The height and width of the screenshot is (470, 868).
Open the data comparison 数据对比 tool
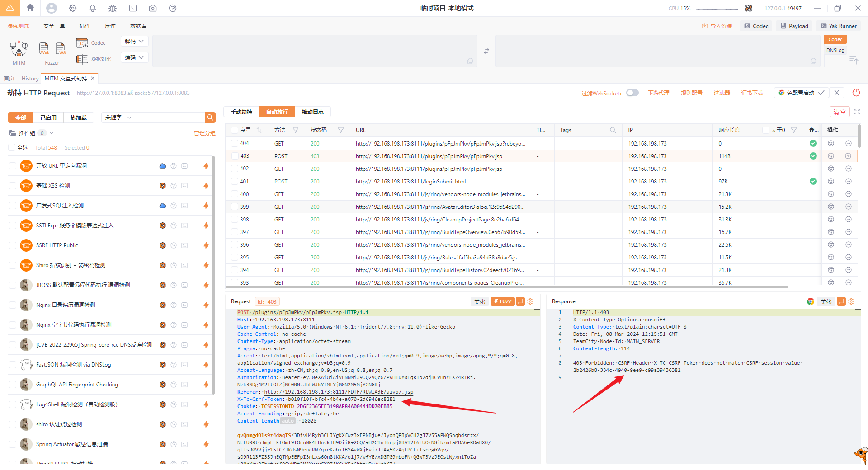(94, 59)
